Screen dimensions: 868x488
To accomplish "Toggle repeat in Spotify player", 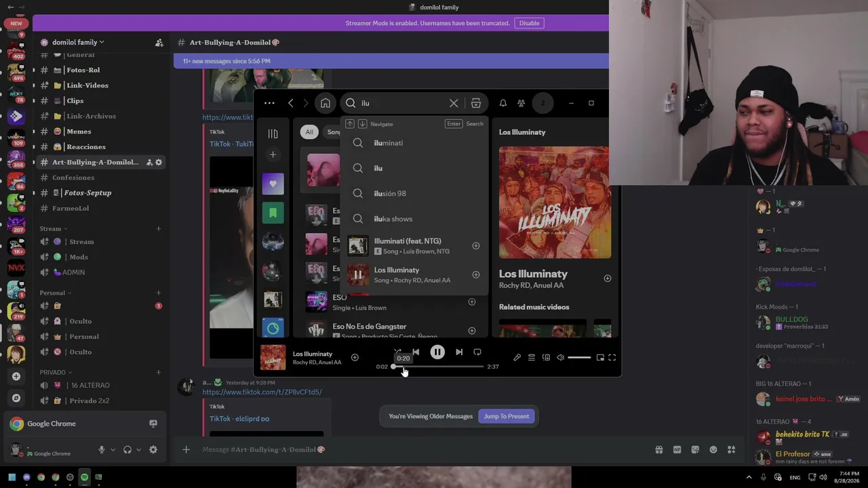I will click(x=477, y=352).
